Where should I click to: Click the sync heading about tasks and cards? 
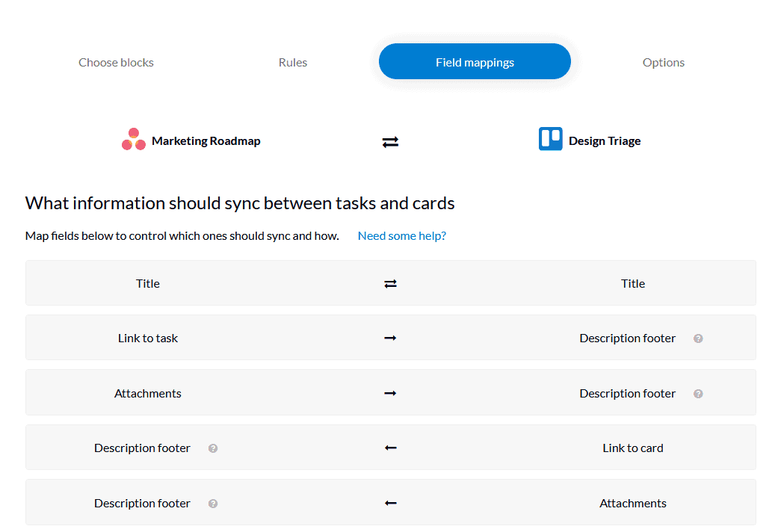[240, 203]
